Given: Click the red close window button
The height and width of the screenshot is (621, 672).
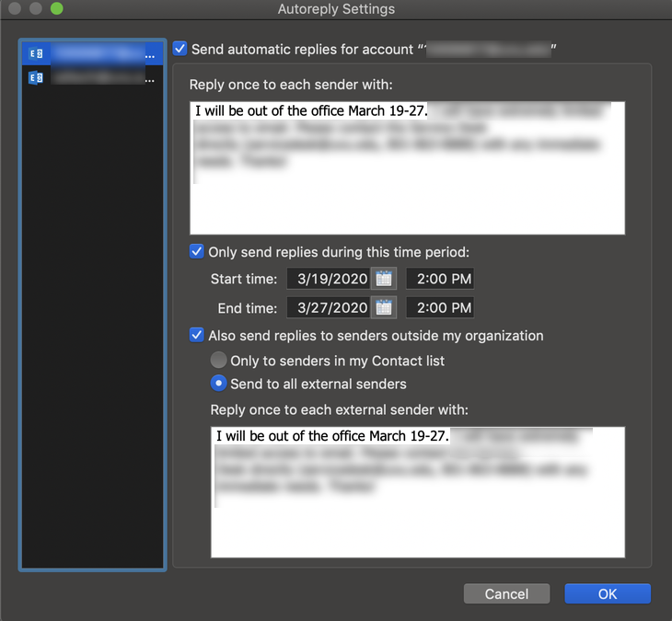Looking at the screenshot, I should click(14, 9).
